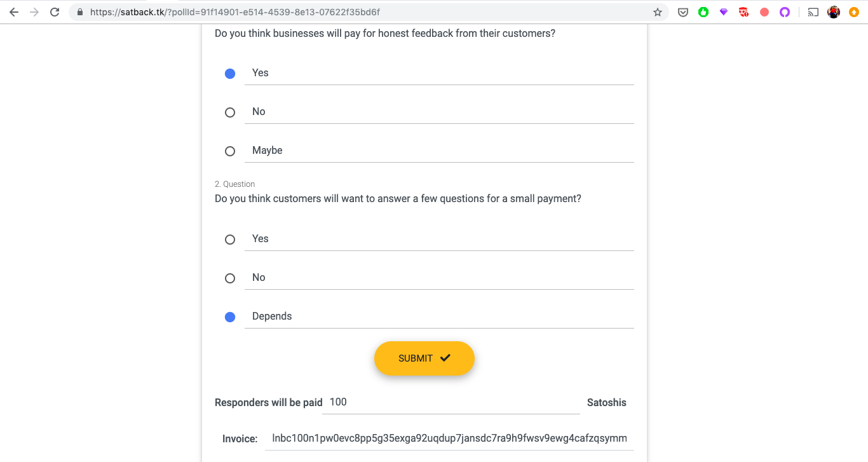
Task: Click the red shield extension icon
Action: click(743, 12)
